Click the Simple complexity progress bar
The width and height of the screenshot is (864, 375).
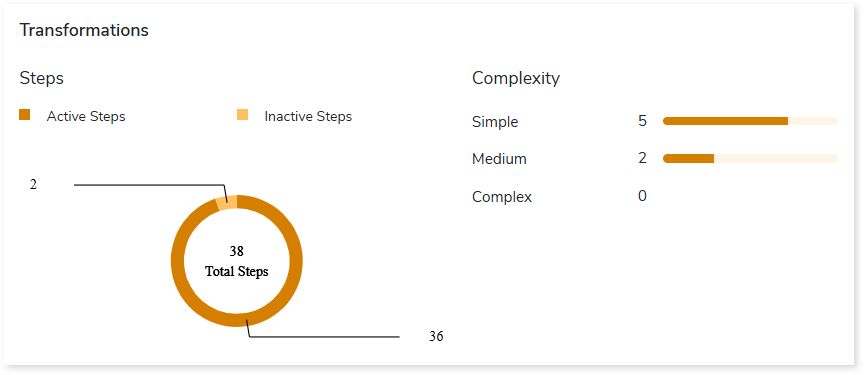coord(750,121)
